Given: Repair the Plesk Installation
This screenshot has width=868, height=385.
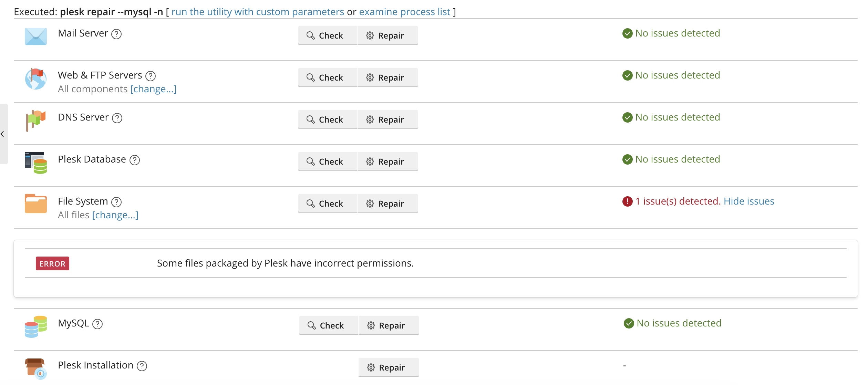Looking at the screenshot, I should point(389,367).
